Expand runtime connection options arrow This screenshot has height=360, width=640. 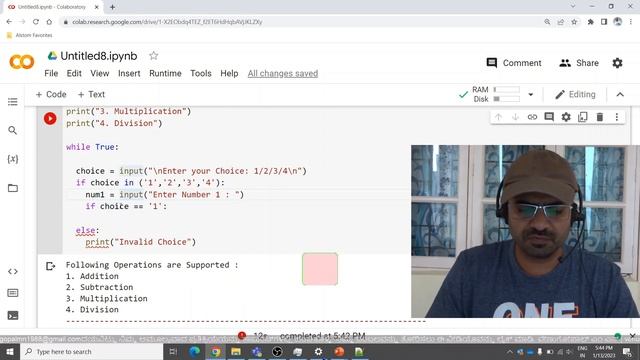click(x=531, y=94)
